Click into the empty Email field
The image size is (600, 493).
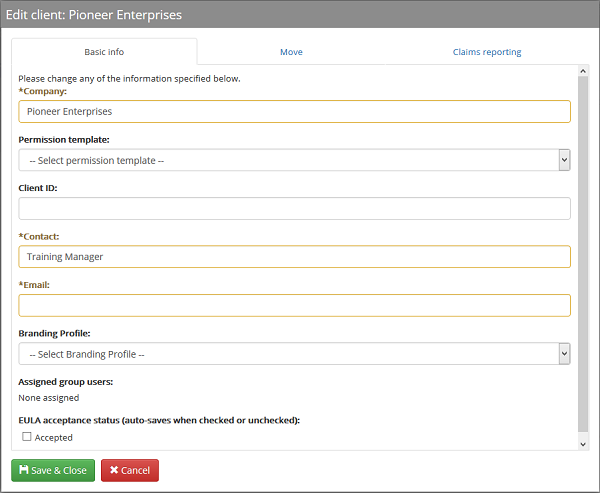(x=294, y=305)
